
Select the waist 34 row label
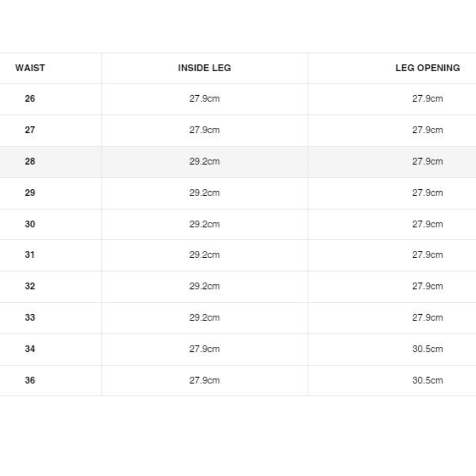point(30,349)
